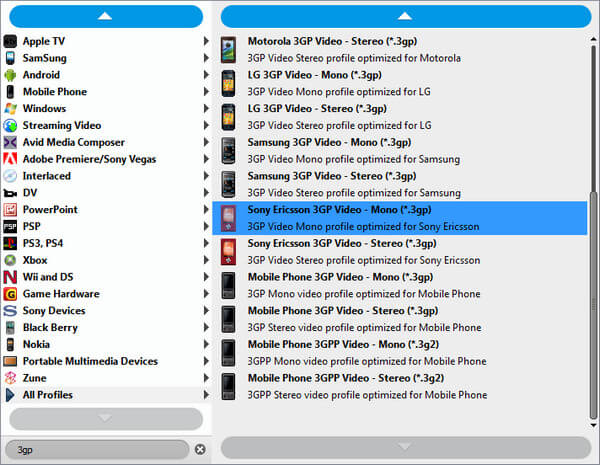600x465 pixels.
Task: Clear the 3gp search text
Action: click(200, 449)
